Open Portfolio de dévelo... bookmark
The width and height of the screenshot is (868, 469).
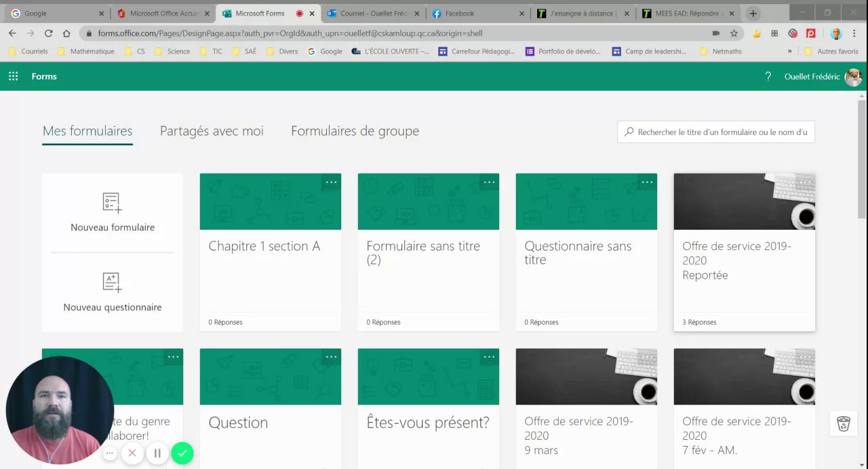tap(564, 51)
